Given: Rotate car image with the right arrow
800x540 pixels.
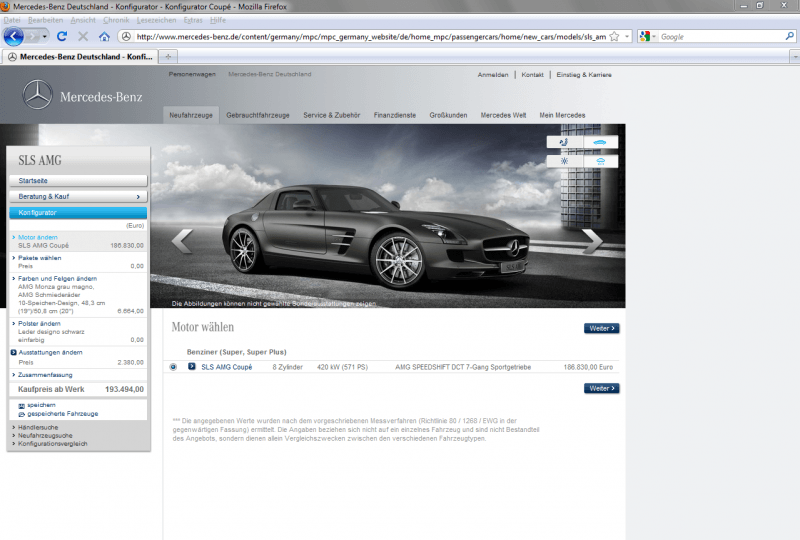Looking at the screenshot, I should point(592,240).
